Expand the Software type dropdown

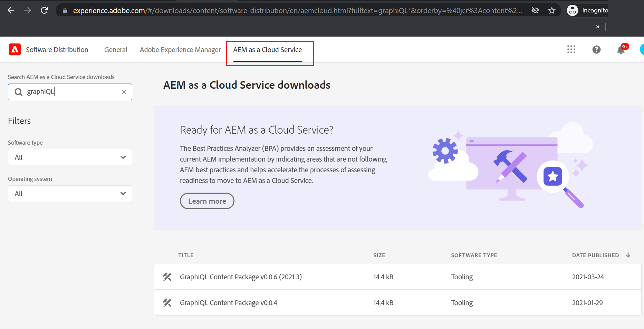[x=70, y=157]
